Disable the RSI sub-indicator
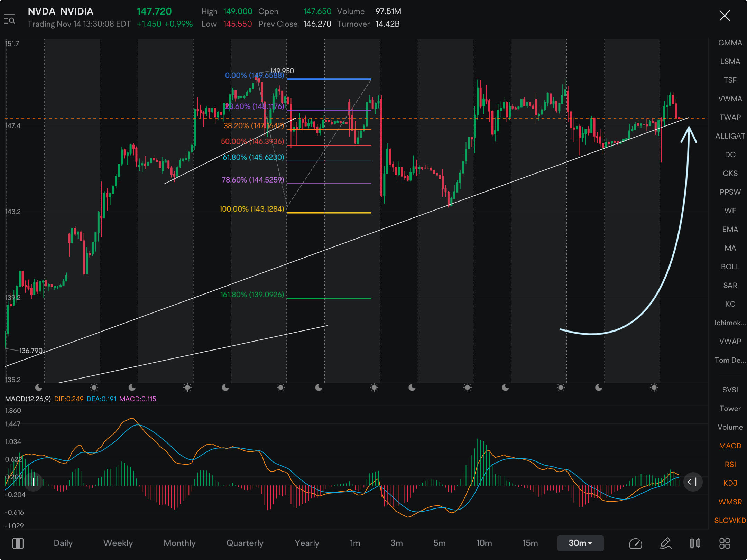 pyautogui.click(x=730, y=465)
